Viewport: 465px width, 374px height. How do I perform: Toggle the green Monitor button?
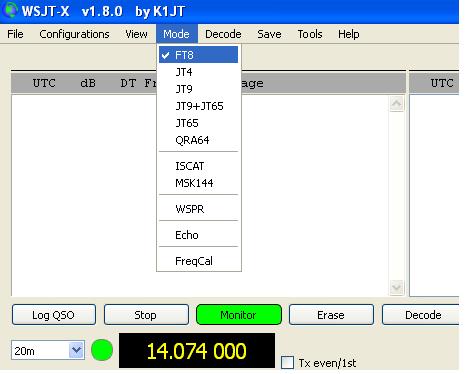239,315
